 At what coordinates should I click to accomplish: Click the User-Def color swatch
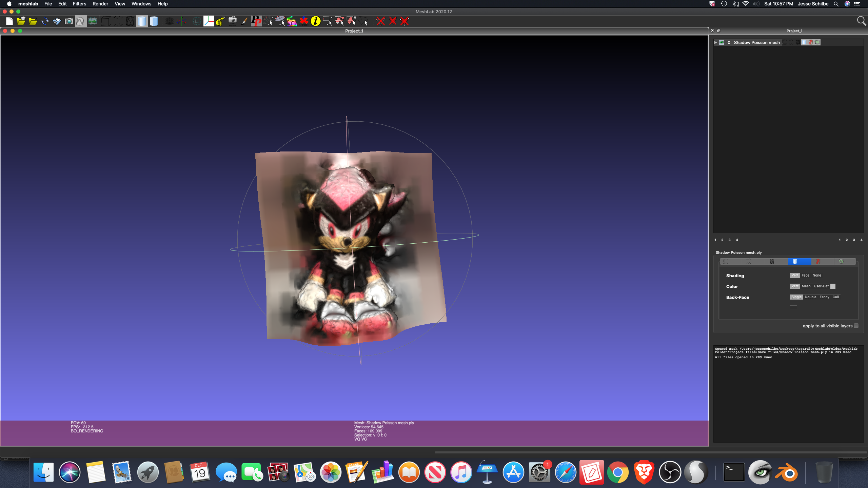tap(833, 286)
